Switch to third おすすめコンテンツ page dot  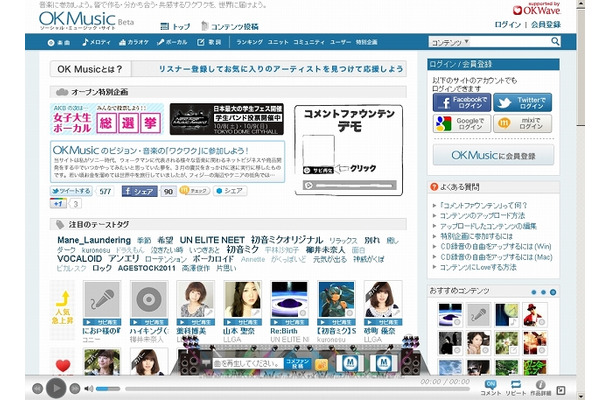553,292
